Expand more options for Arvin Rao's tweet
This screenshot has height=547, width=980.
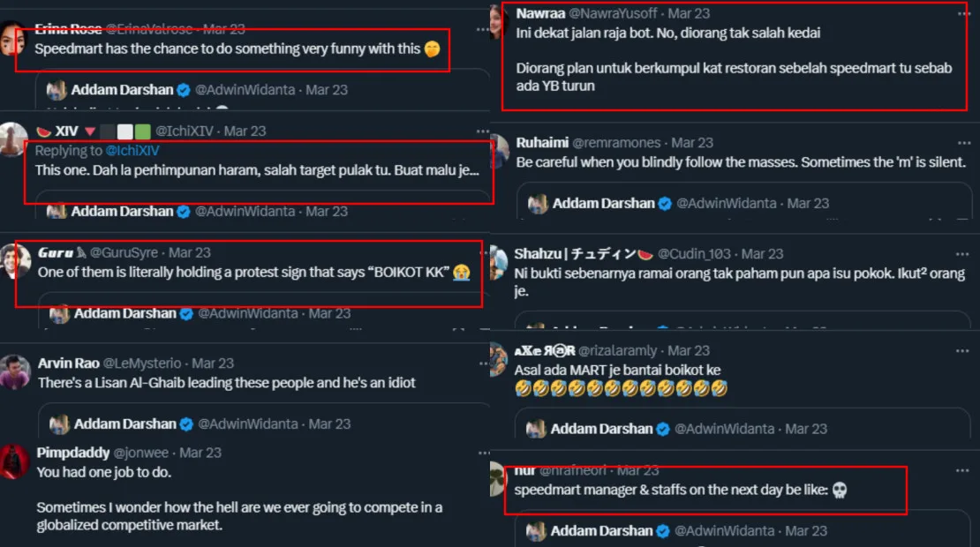tap(480, 363)
